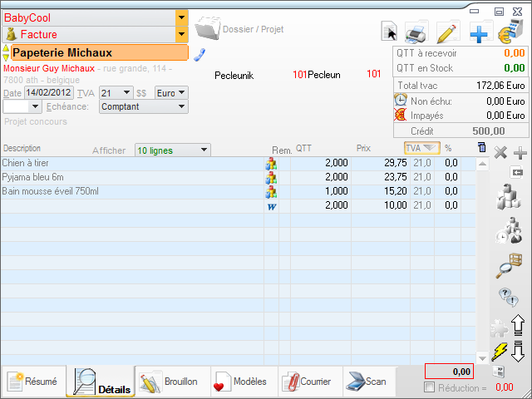The image size is (532, 399).
Task: Click the printer icon to print invoice
Action: tap(416, 32)
